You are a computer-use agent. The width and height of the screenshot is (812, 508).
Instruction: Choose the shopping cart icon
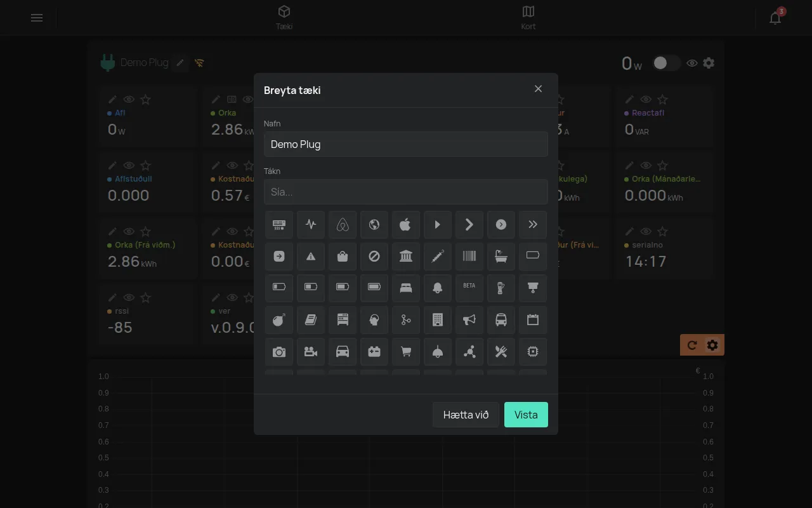click(x=406, y=351)
